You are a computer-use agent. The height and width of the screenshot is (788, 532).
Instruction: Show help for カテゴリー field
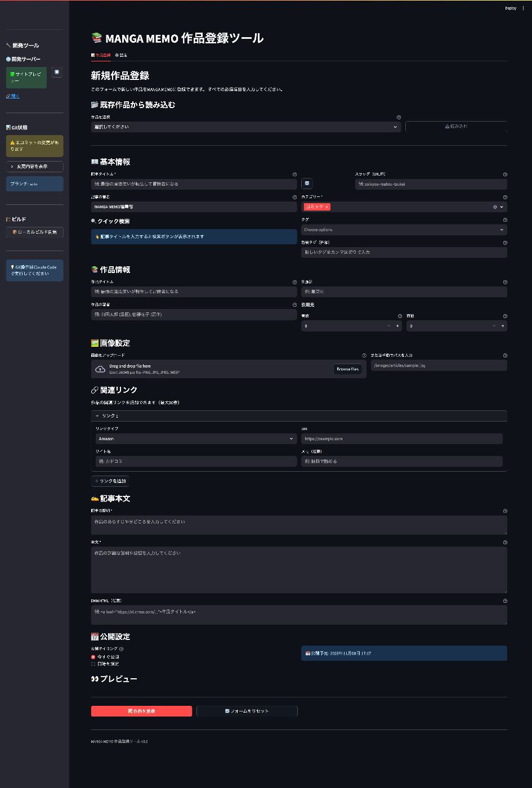(505, 197)
